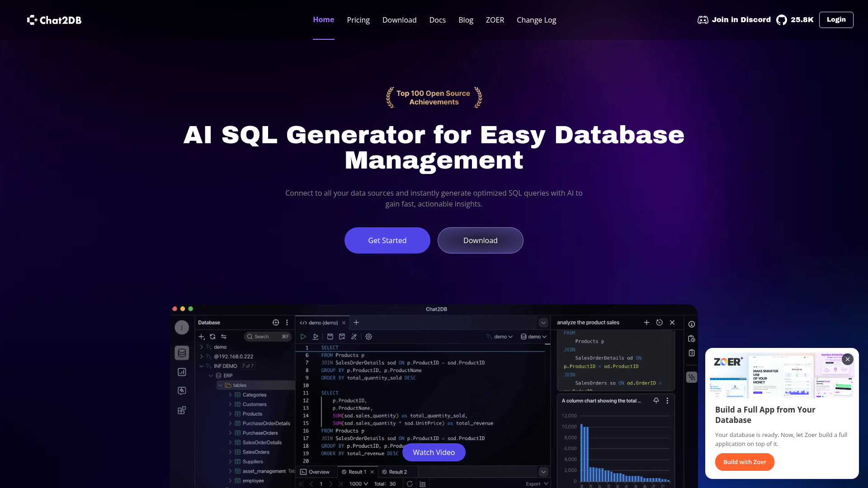Click the Chat2DB logo in the header
Screen dimensions: 868x488
(x=54, y=20)
